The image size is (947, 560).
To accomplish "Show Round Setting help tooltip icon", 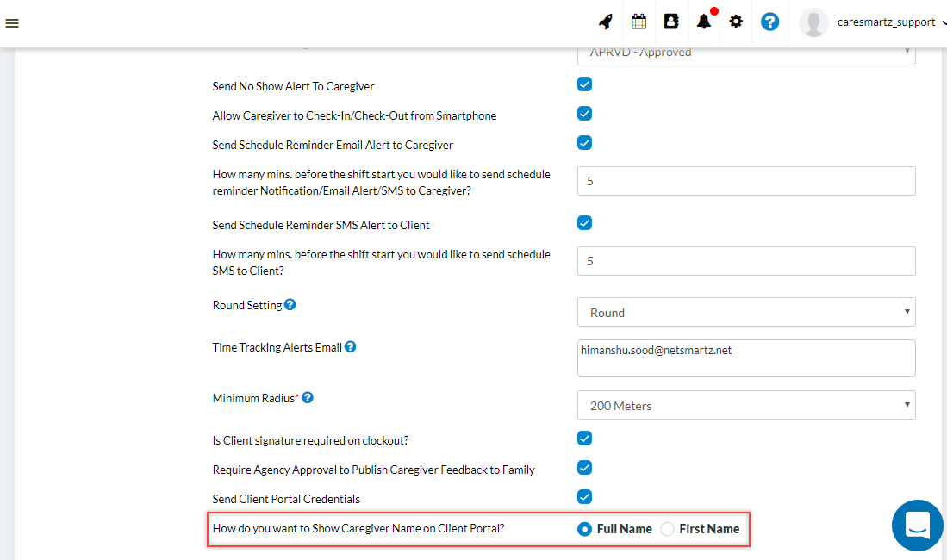I will [x=290, y=305].
